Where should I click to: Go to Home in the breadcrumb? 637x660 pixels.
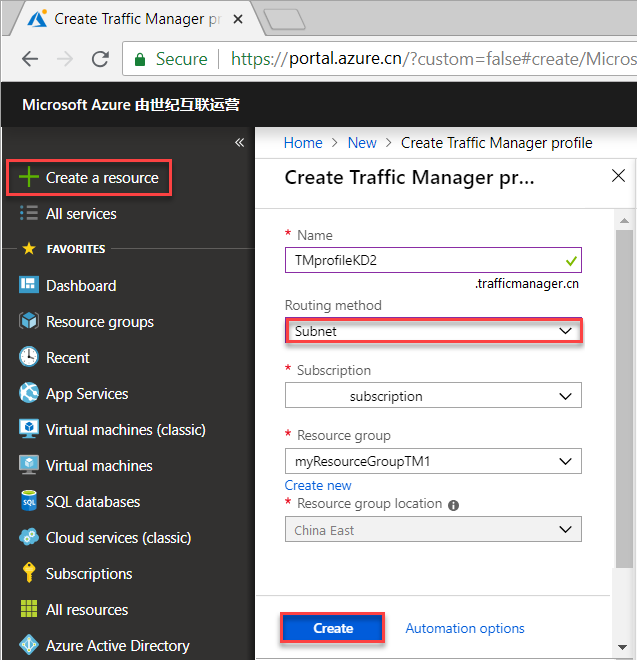(x=303, y=143)
